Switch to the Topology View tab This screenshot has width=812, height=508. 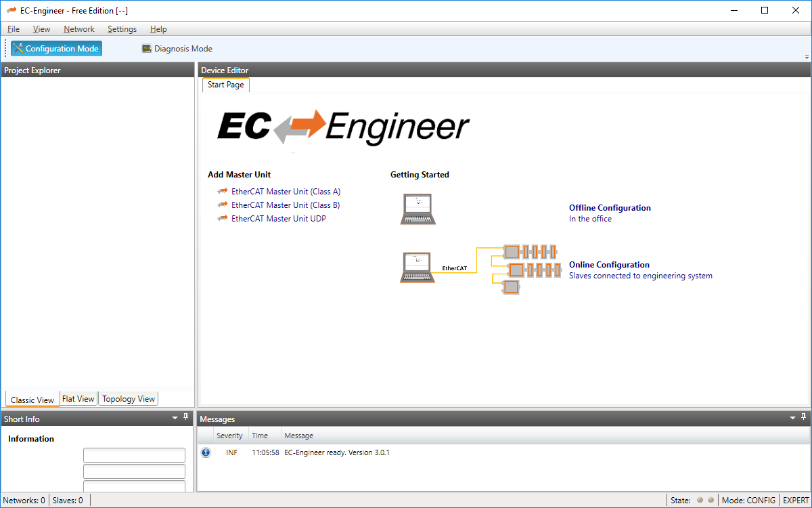(128, 398)
